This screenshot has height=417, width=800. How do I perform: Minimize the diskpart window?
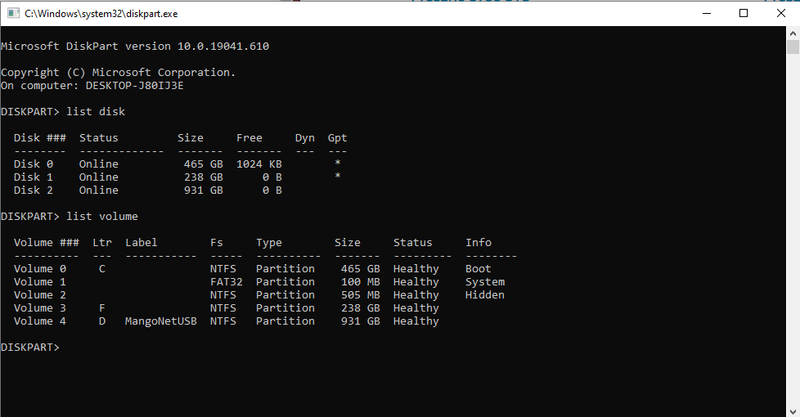(x=707, y=13)
